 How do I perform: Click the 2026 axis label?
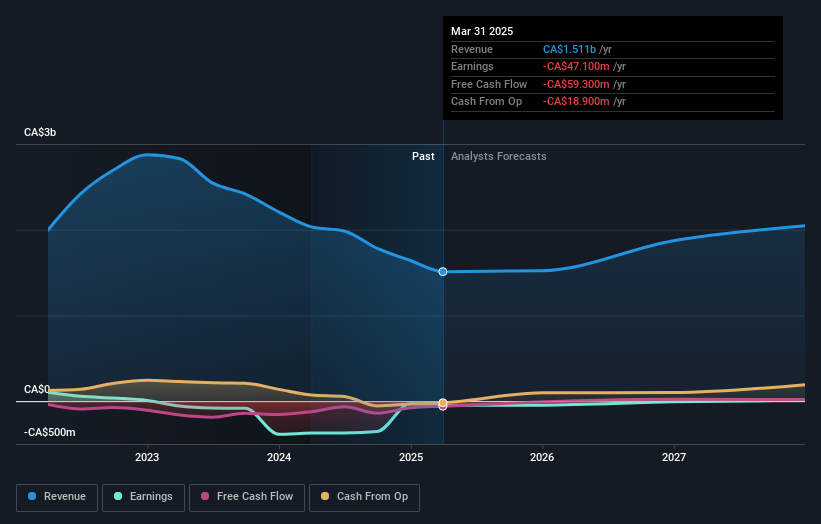(542, 457)
